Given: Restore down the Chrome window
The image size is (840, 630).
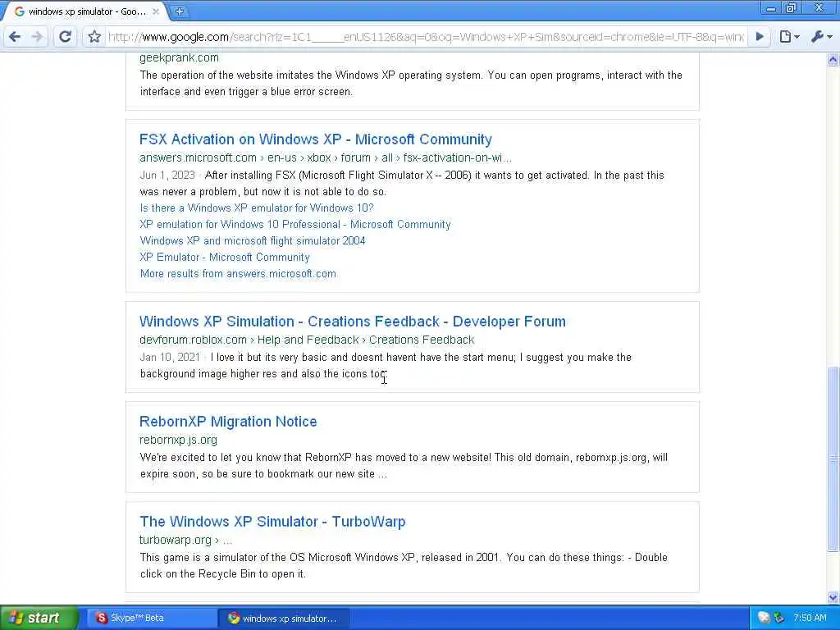Looking at the screenshot, I should click(791, 8).
